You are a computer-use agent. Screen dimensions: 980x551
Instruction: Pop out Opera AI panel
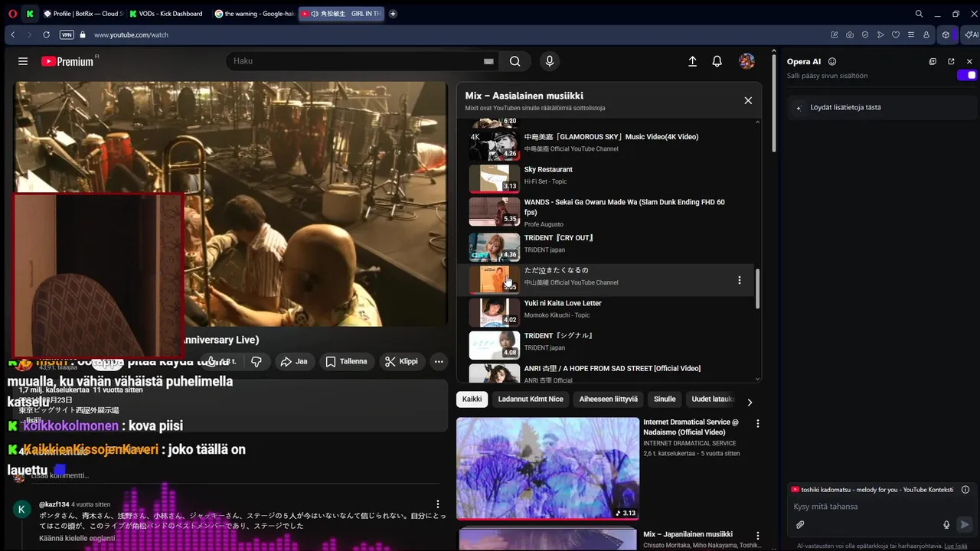[951, 61]
